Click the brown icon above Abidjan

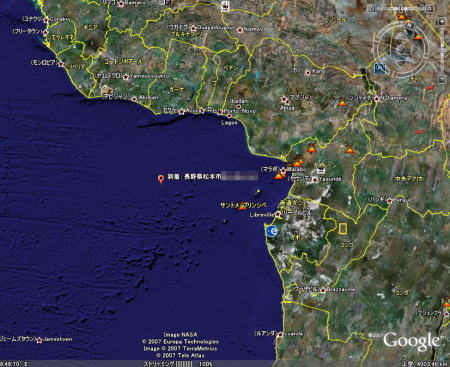(106, 89)
